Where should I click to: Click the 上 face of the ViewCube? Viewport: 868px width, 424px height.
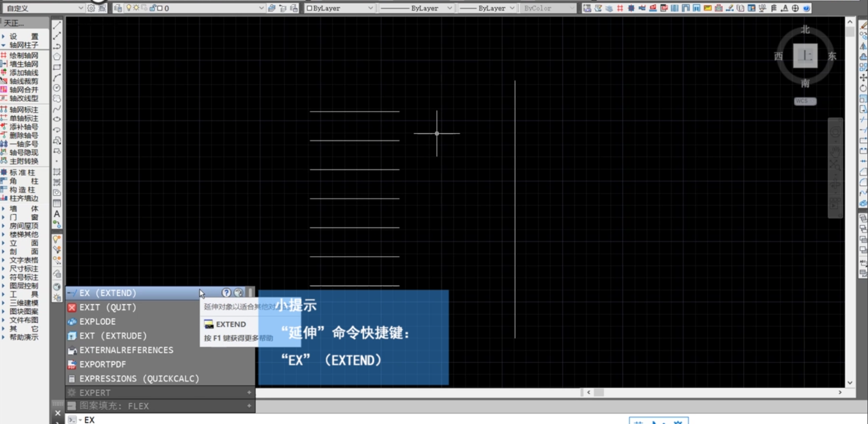tap(805, 56)
